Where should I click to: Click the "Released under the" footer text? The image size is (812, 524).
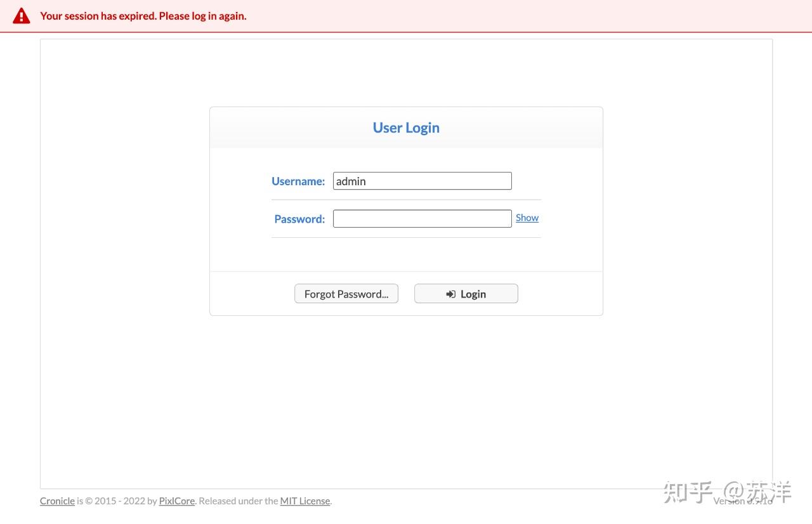click(238, 501)
